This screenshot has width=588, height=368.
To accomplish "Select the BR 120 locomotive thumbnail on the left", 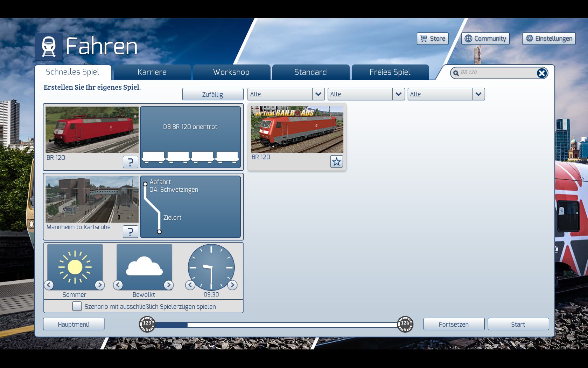I will tap(92, 130).
